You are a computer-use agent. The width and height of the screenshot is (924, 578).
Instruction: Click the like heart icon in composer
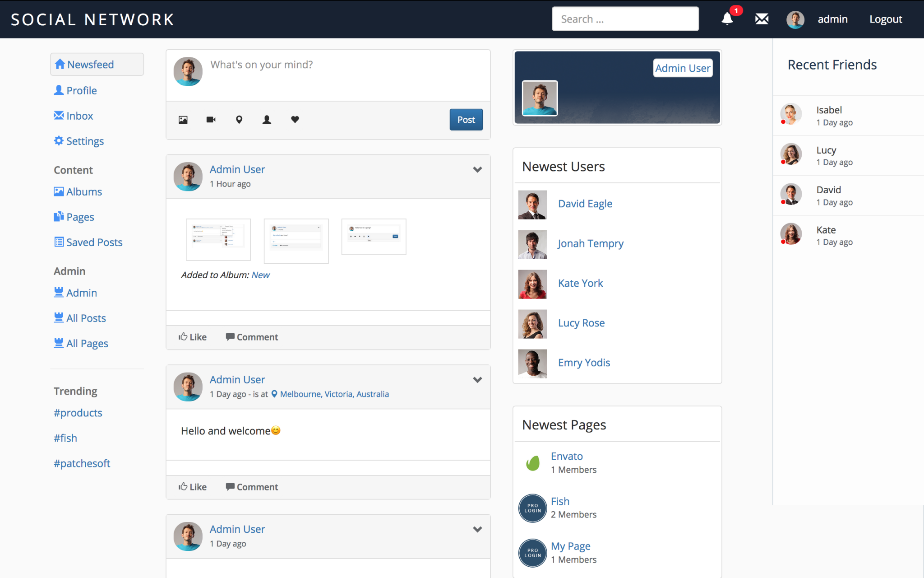[x=295, y=120]
